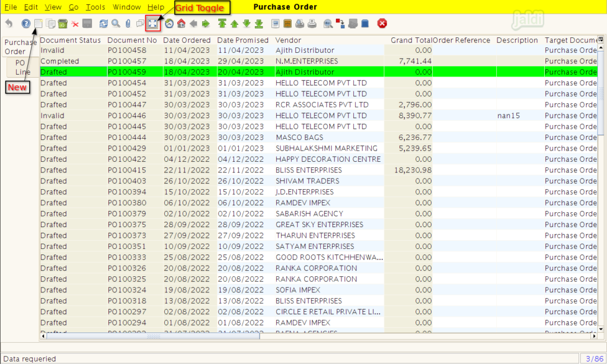Select the row with document PO100457
Image resolution: width=607 pixels, height=364 pixels.
(x=318, y=61)
